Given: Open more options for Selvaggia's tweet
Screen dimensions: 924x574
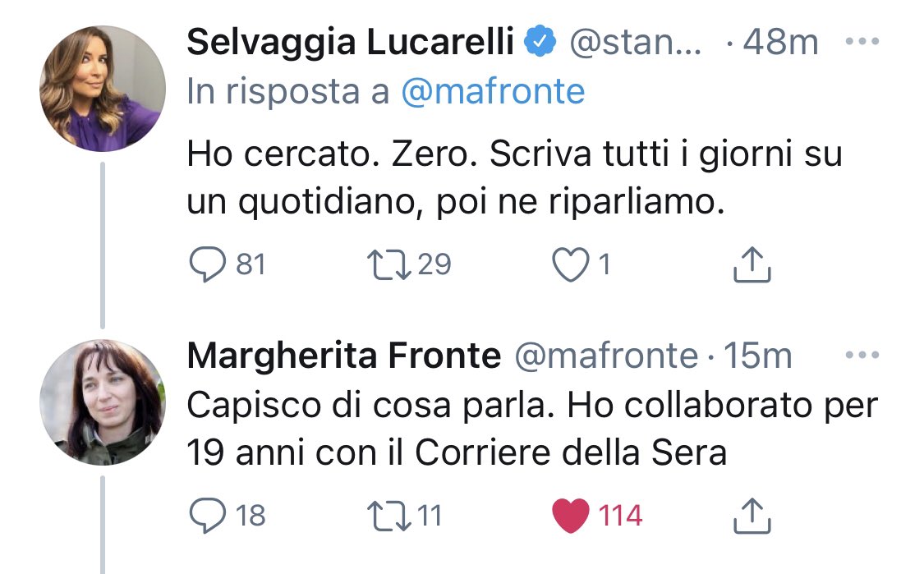Looking at the screenshot, I should click(x=862, y=42).
